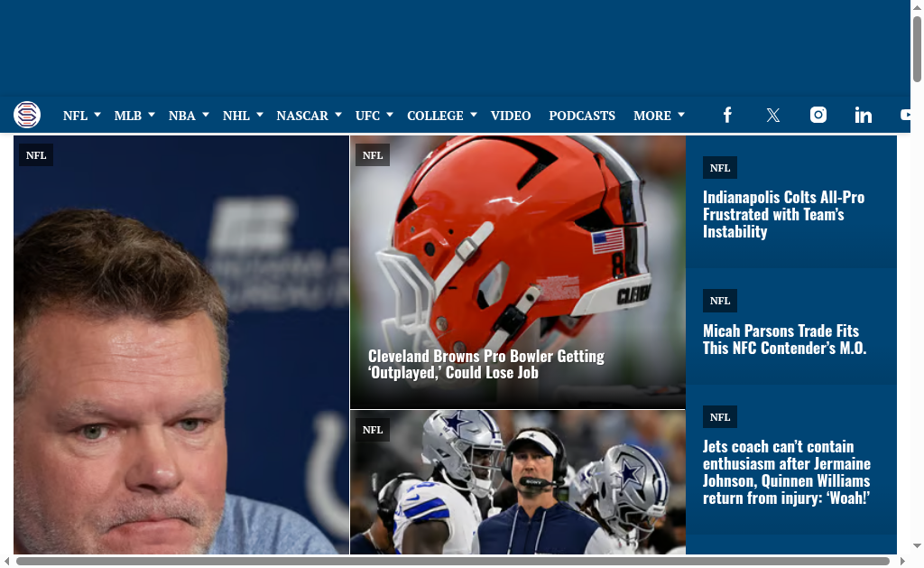Open the Cowboys coach sideline photo
Viewport: 924px width, 568px height.
[518, 482]
